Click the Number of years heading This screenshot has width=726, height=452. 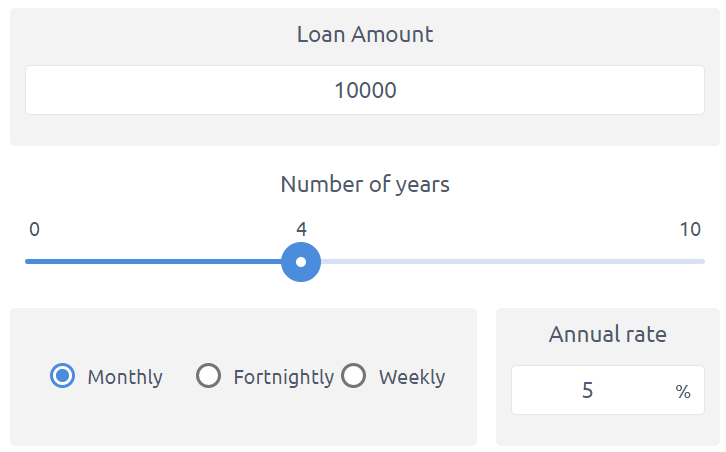pyautogui.click(x=365, y=185)
